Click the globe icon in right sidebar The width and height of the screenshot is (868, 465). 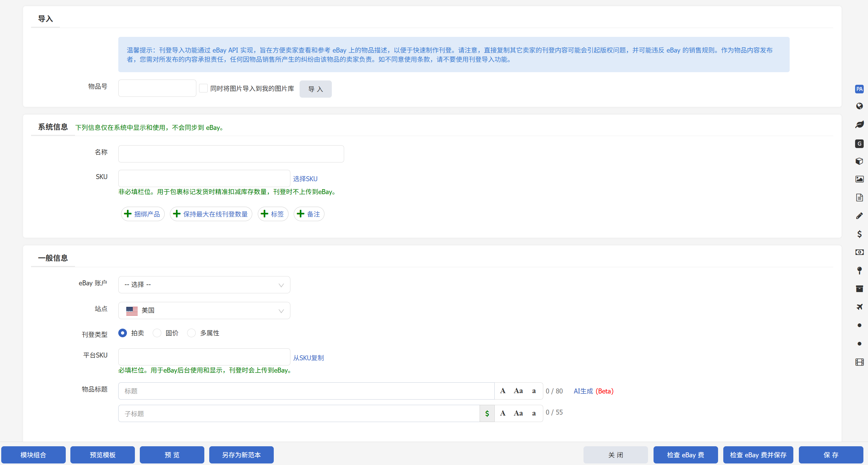coord(859,106)
